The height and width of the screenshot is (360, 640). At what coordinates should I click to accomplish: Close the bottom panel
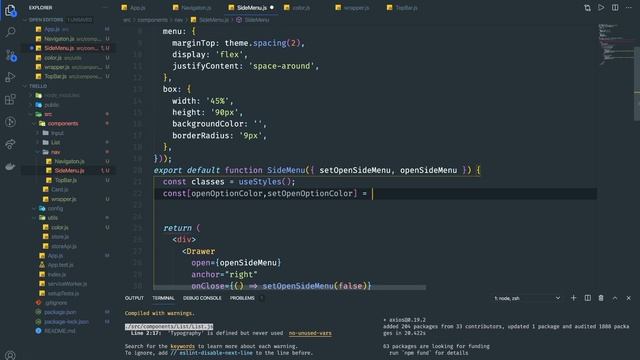pyautogui.click(x=629, y=298)
